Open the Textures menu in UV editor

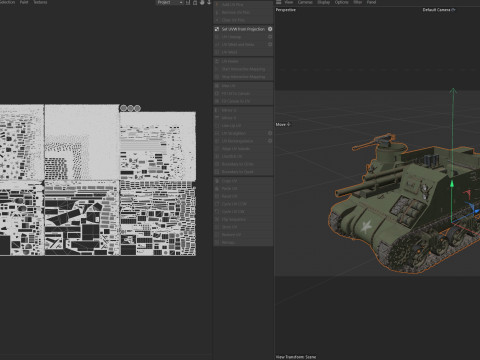[40, 2]
